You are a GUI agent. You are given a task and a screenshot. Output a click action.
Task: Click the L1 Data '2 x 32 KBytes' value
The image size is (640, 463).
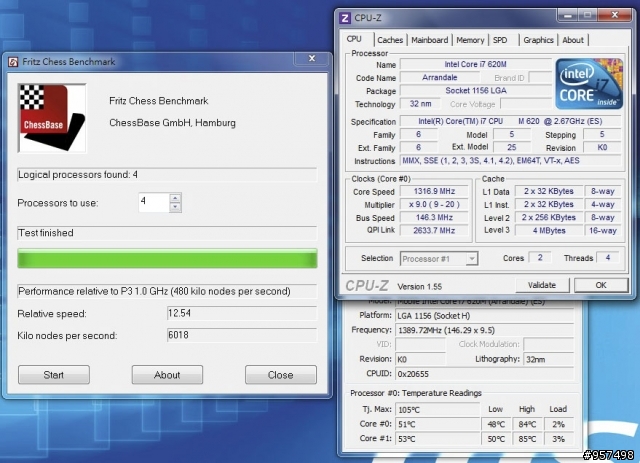point(549,191)
